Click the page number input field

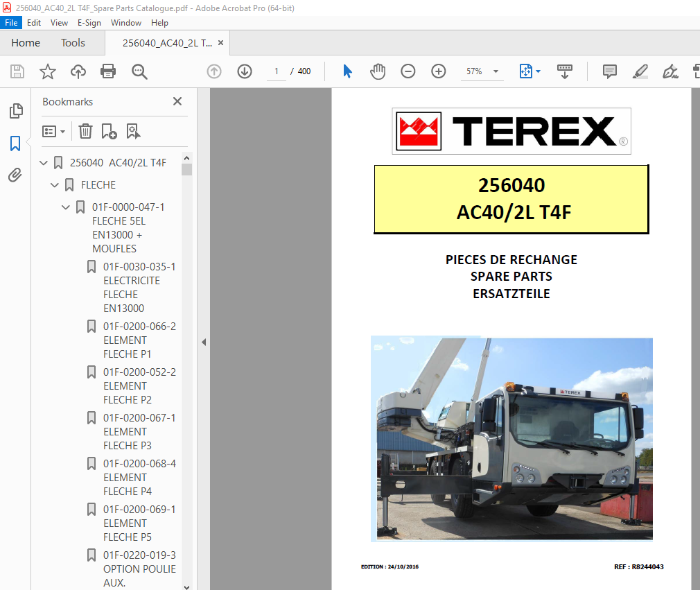tap(277, 71)
